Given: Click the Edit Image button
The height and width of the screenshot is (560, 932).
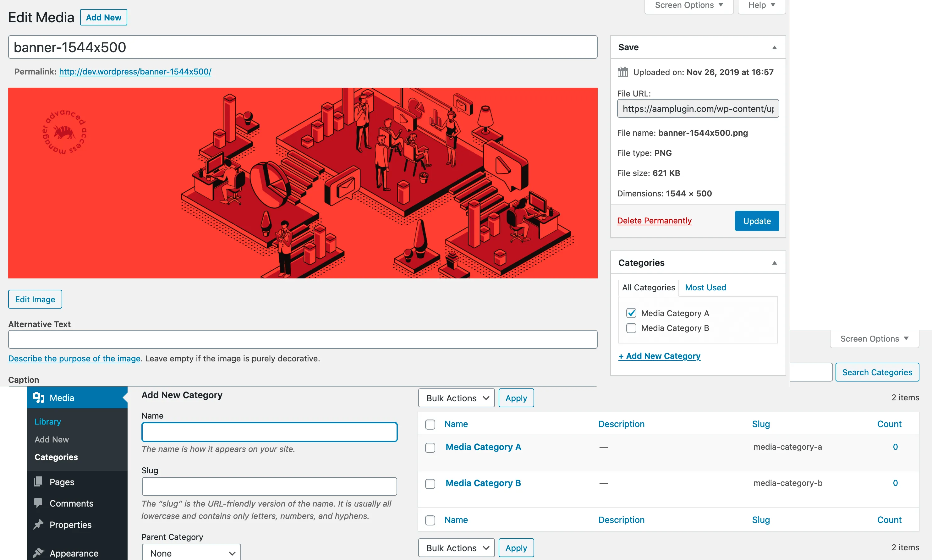Looking at the screenshot, I should tap(35, 299).
